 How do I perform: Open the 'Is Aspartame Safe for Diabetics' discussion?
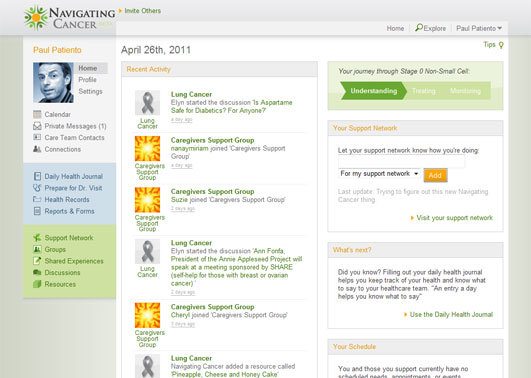[231, 106]
